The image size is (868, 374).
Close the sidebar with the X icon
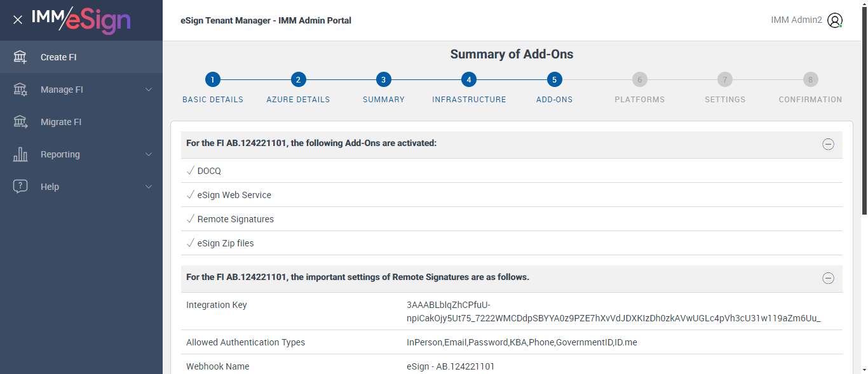click(18, 20)
